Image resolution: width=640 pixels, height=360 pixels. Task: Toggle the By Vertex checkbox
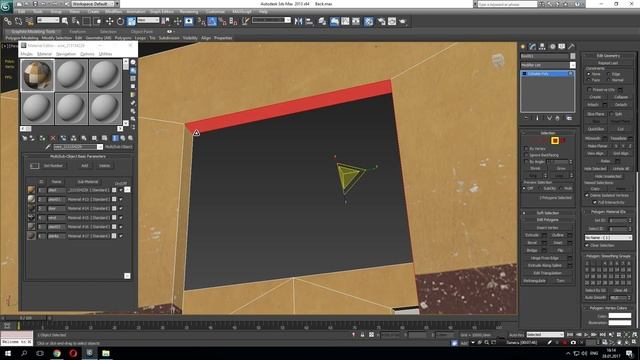[526, 149]
